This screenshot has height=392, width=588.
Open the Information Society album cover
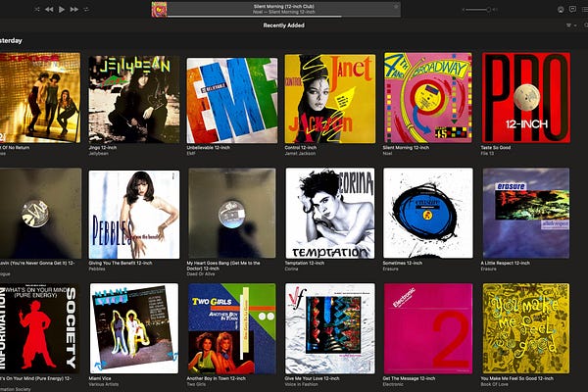(39, 328)
